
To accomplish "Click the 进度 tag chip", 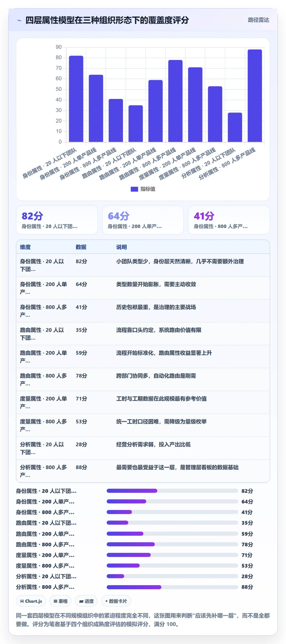I will coord(86,601).
